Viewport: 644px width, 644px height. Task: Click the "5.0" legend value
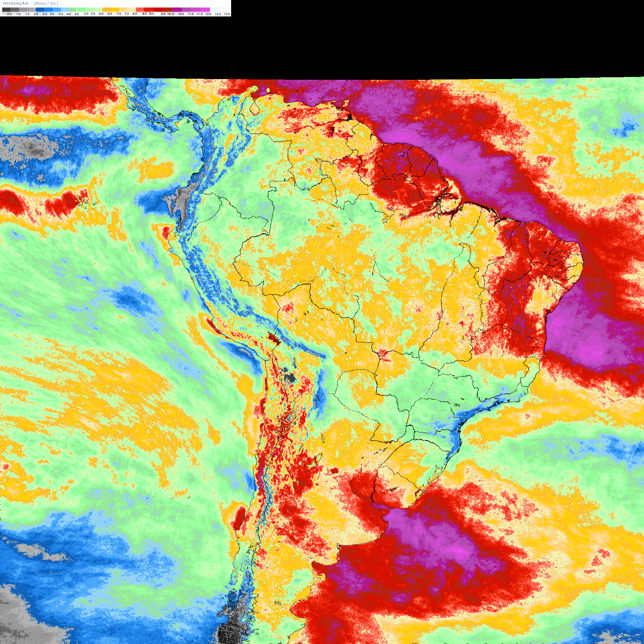coord(86,14)
